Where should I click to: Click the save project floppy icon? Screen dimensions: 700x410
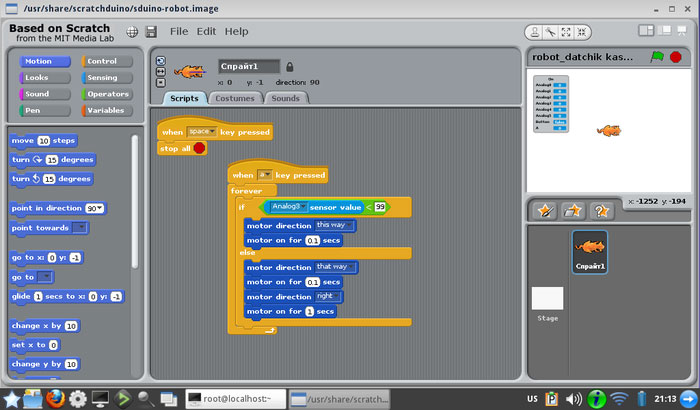pyautogui.click(x=151, y=32)
